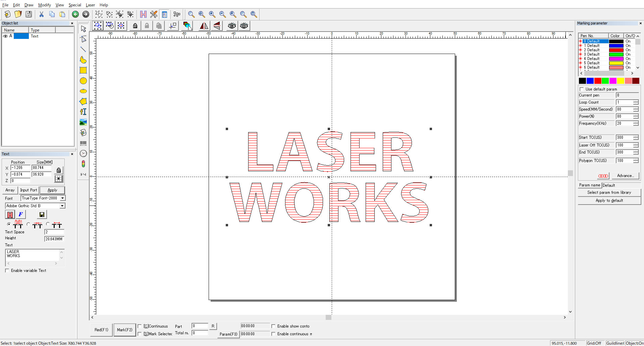644x346 pixels.
Task: Open the Hatch tool in top toolbar
Action: (143, 14)
